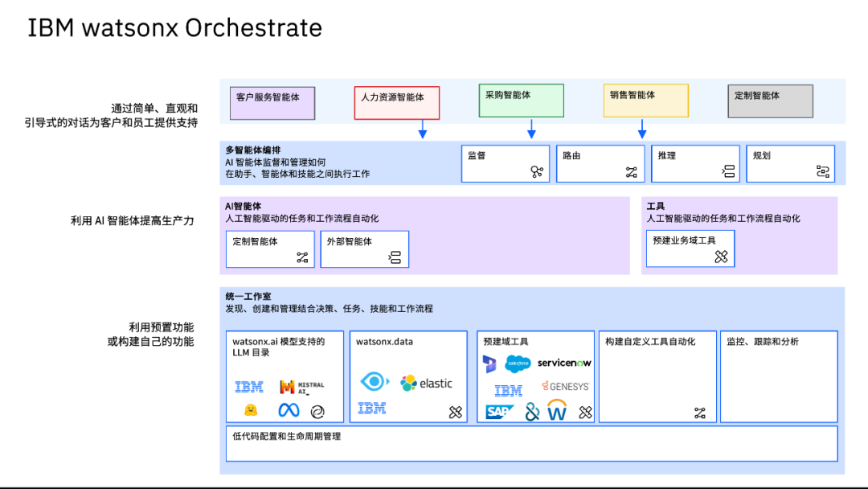Click the 'IBM watsonx Orchestrate' title
868x489 pixels.
pyautogui.click(x=175, y=27)
